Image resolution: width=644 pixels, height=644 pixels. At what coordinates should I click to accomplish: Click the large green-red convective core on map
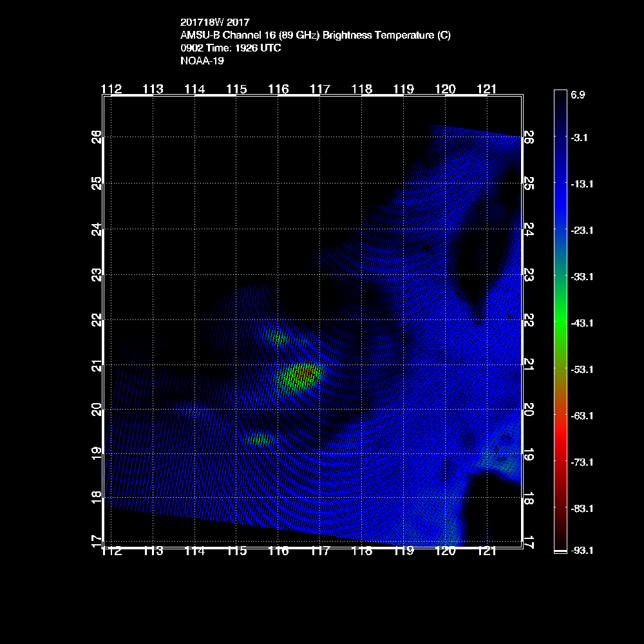(299, 378)
